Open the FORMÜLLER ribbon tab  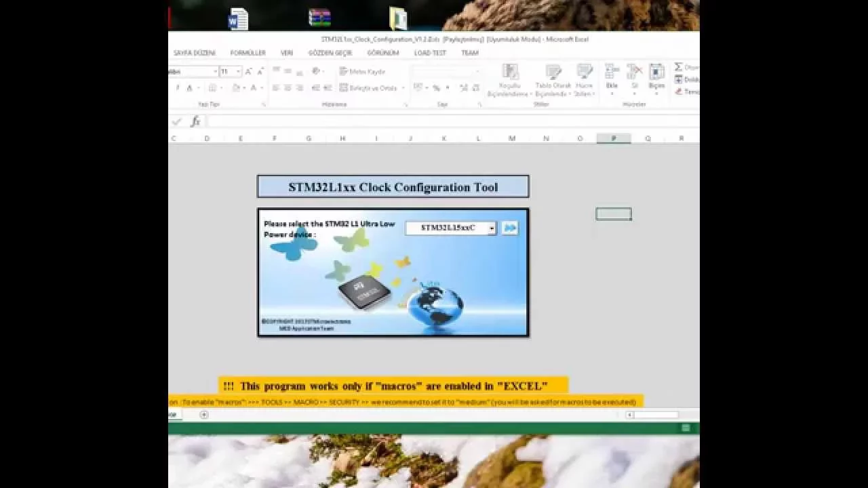[248, 53]
